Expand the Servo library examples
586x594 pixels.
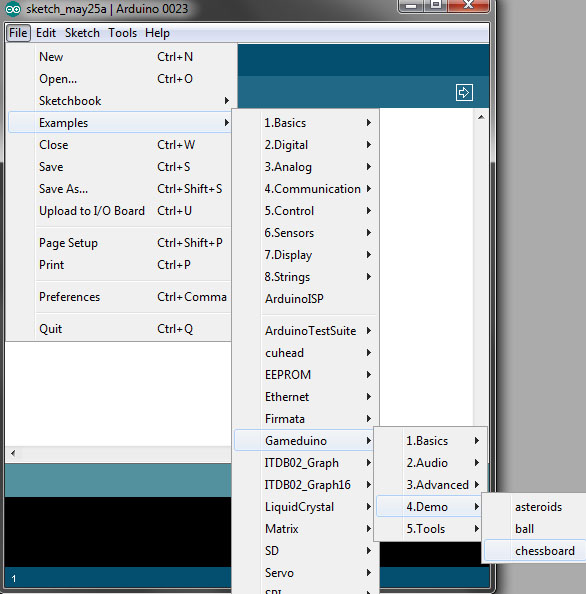point(306,572)
